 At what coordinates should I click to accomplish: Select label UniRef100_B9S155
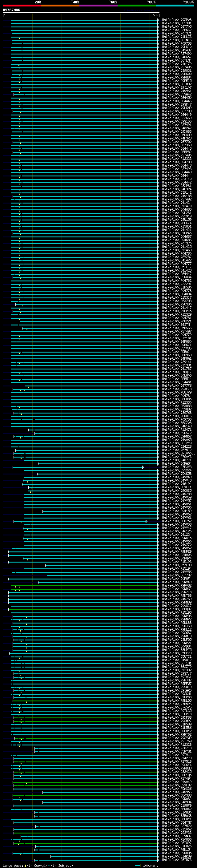(x=177, y=121)
